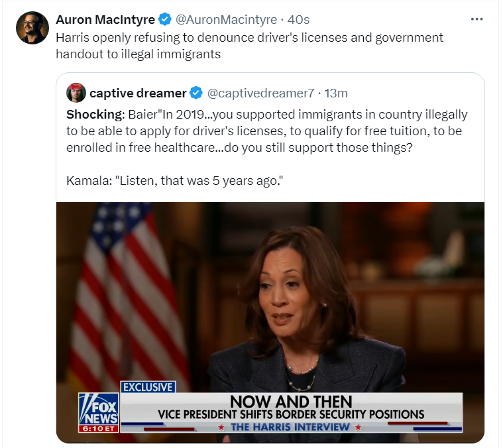
Task: Open the Auron MacIntyre display name
Action: point(105,20)
